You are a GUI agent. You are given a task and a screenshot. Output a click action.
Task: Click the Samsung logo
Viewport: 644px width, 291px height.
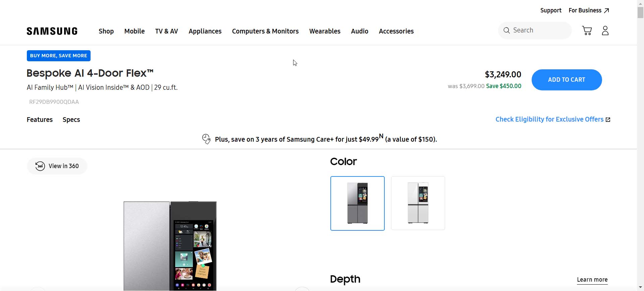(x=52, y=31)
